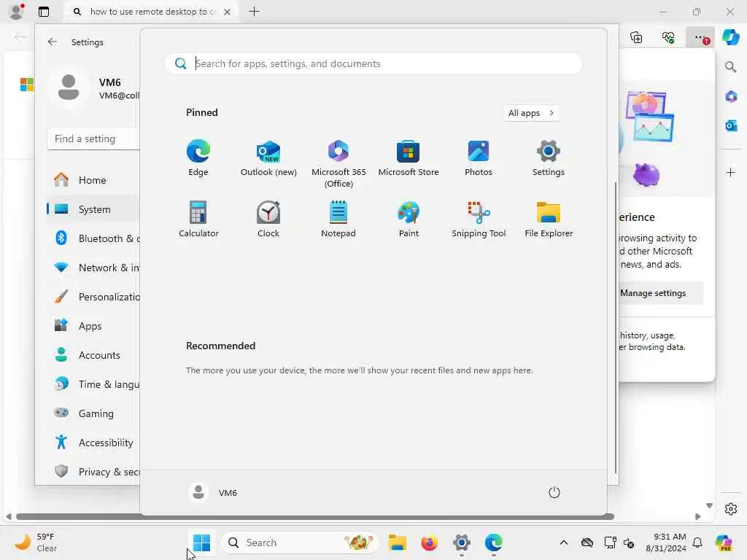Click the clock showing 9:31 AM
The height and width of the screenshot is (560, 747).
(x=666, y=542)
